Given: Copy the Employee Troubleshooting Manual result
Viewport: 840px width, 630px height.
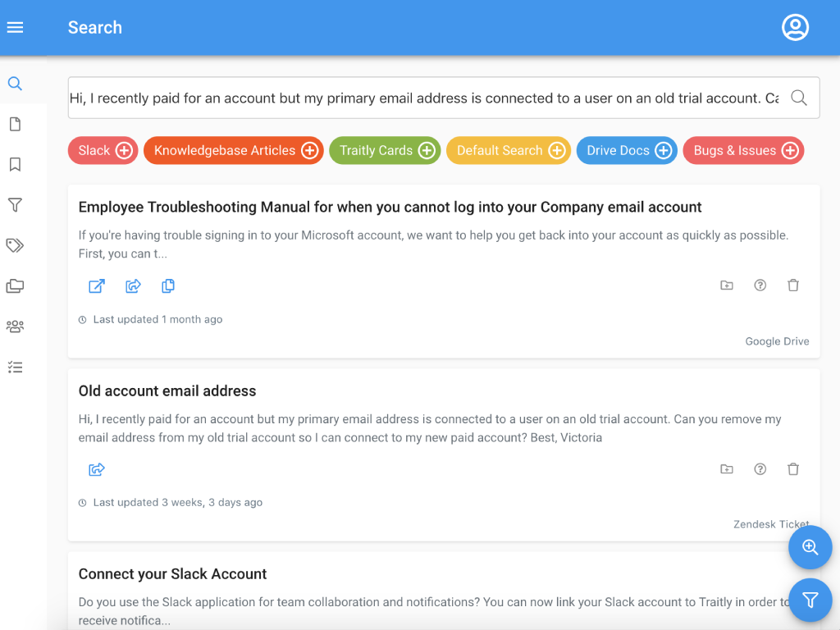Looking at the screenshot, I should click(168, 286).
